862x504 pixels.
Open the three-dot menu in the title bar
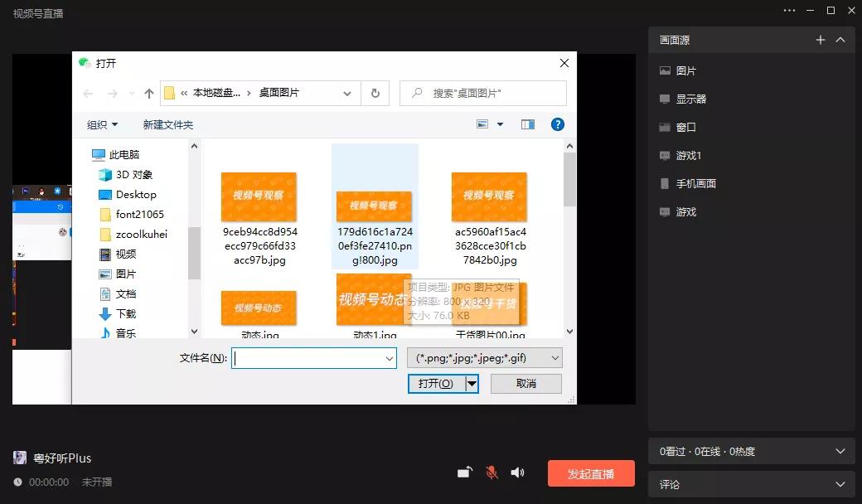click(788, 10)
